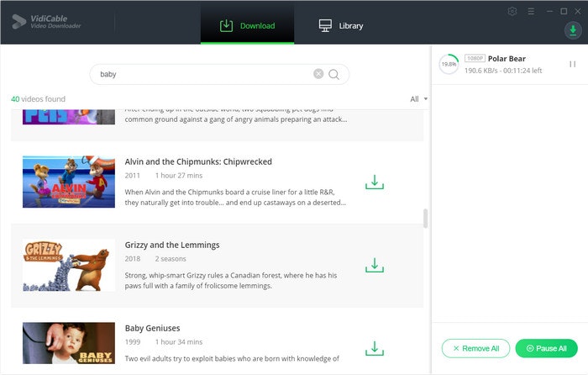588x375 pixels.
Task: Pause the Polar Bear download
Action: pos(572,64)
